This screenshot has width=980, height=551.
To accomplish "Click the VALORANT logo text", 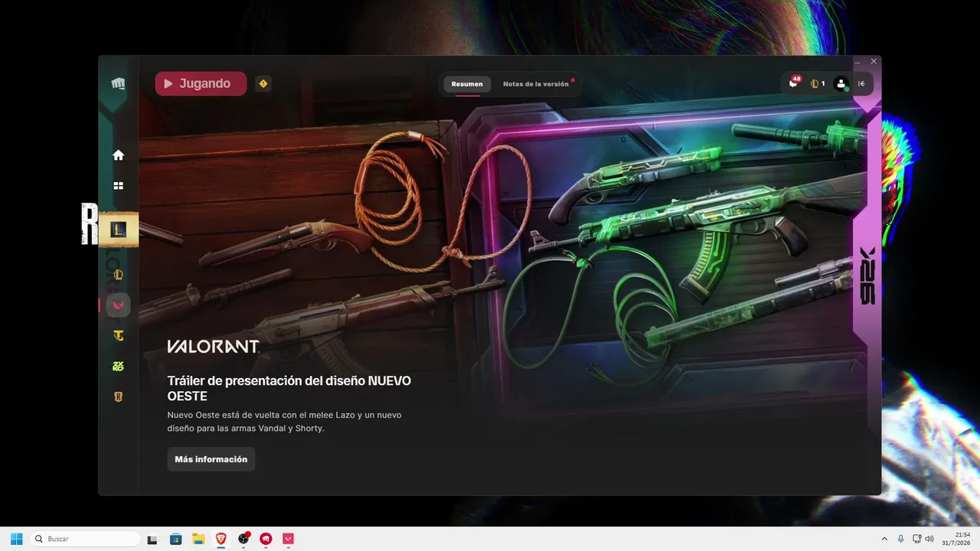I will 214,347.
